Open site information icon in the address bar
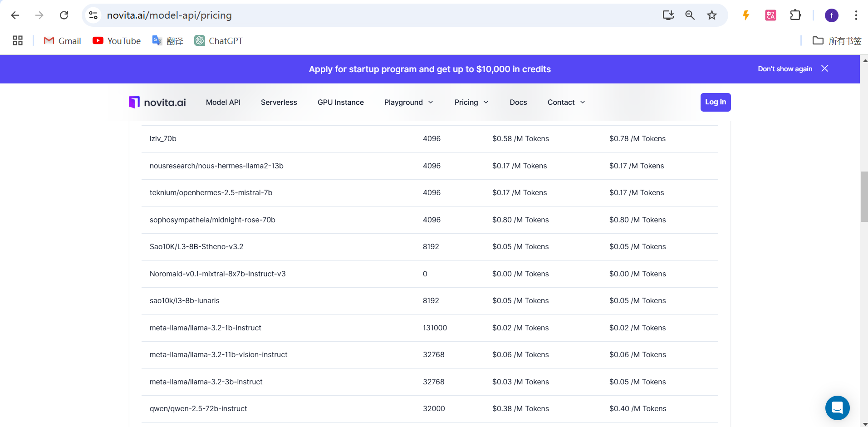The image size is (868, 427). [x=93, y=15]
